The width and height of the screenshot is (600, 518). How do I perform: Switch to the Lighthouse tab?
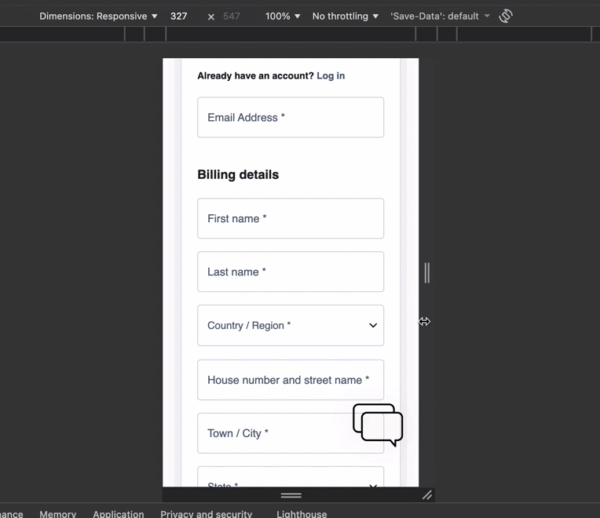click(x=302, y=514)
